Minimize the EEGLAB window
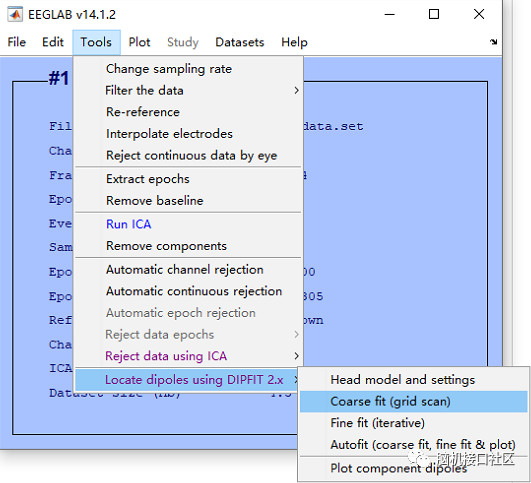The width and height of the screenshot is (531, 483). (x=390, y=15)
